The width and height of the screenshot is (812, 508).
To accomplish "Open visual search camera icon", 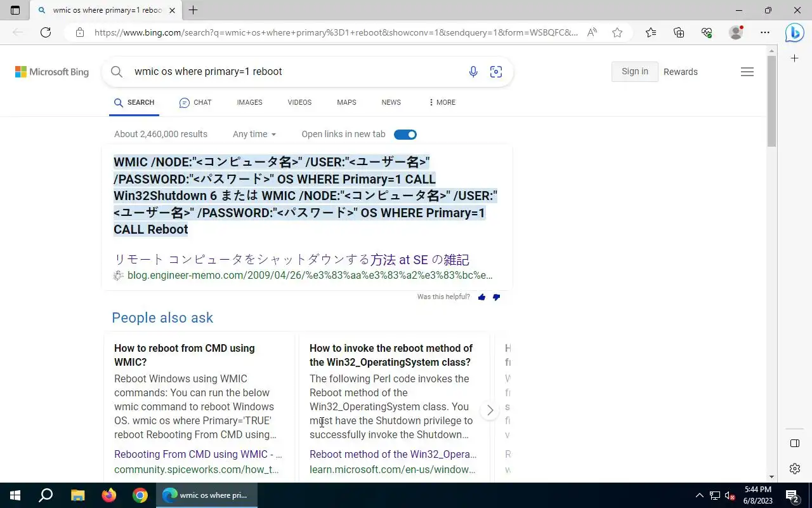I will tap(496, 72).
